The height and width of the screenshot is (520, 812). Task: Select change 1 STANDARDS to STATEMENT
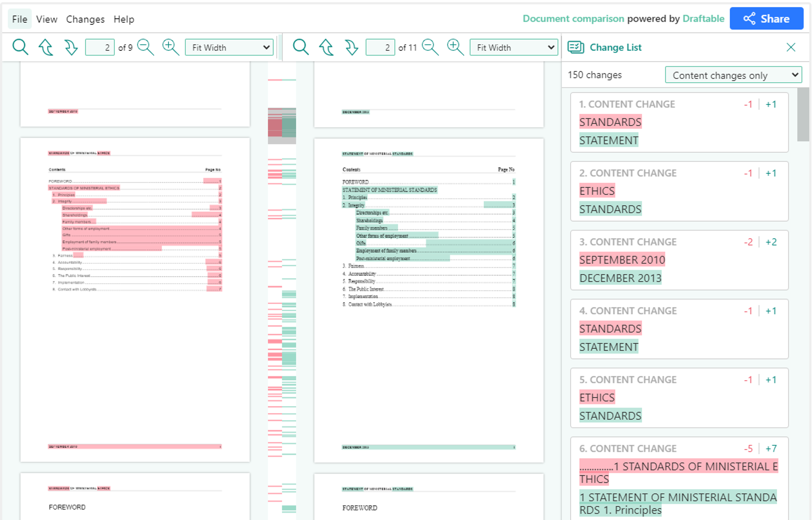[x=679, y=122]
